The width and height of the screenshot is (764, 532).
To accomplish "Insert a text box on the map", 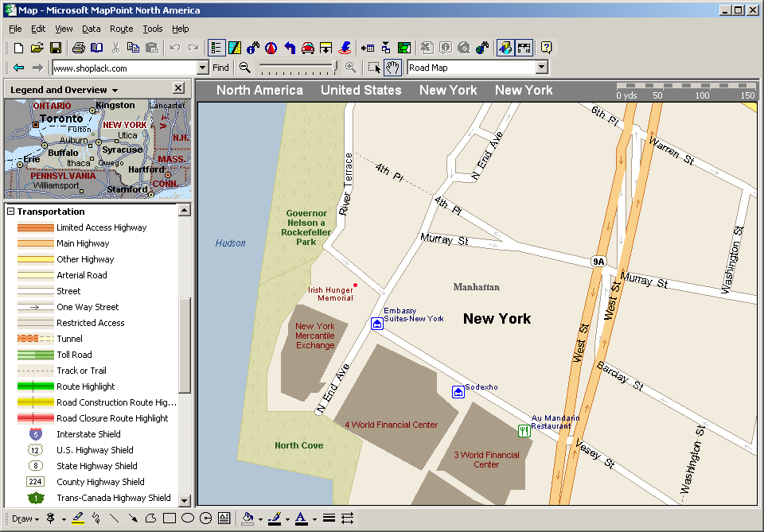I will coord(224,518).
